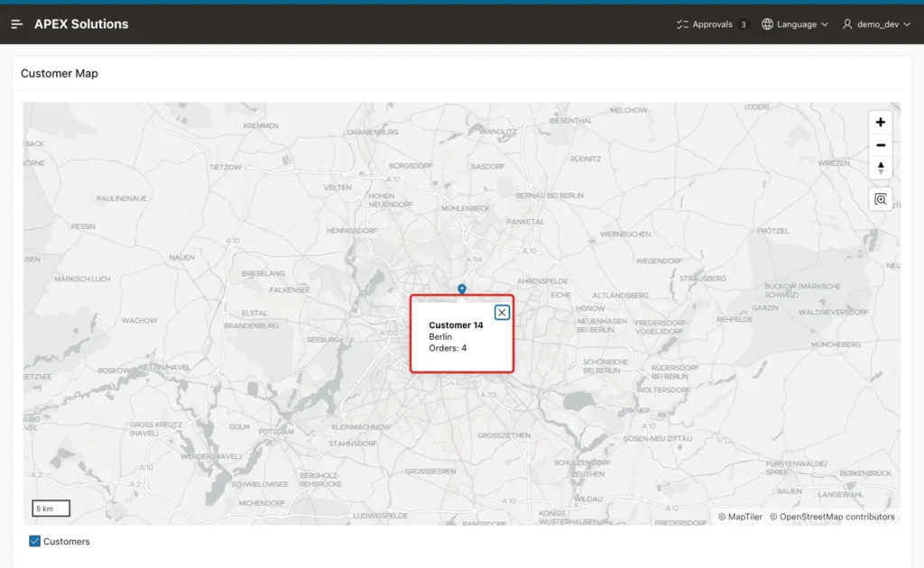The width and height of the screenshot is (924, 568).
Task: Click the Hennigsdorf label on map
Action: pos(352,231)
